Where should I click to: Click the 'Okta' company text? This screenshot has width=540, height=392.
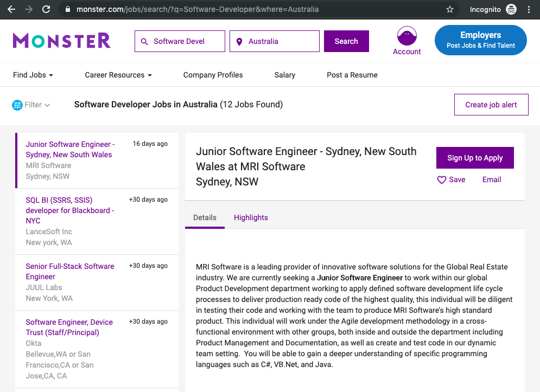click(34, 343)
